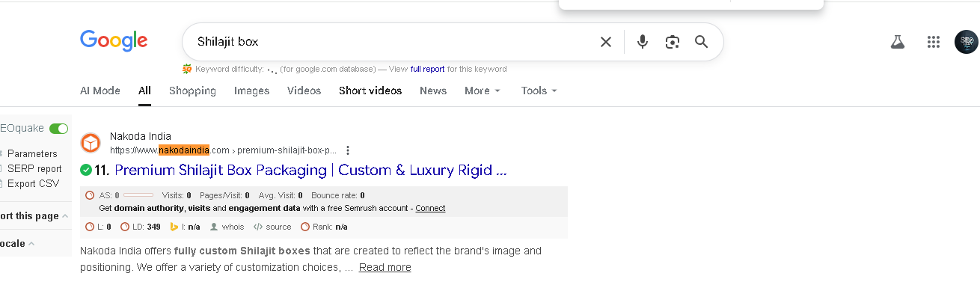The height and width of the screenshot is (297, 980).
Task: Switch to the Images tab
Action: 251,91
